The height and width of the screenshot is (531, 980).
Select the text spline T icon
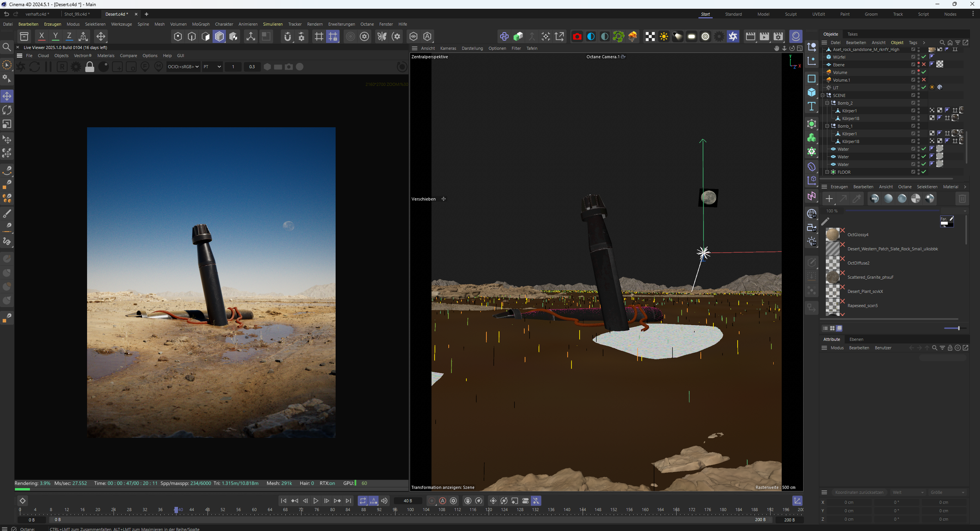click(x=811, y=107)
